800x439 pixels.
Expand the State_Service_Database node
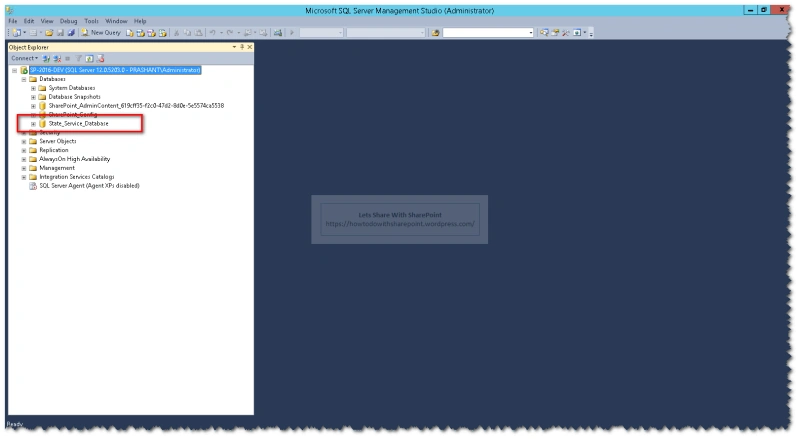click(33, 124)
